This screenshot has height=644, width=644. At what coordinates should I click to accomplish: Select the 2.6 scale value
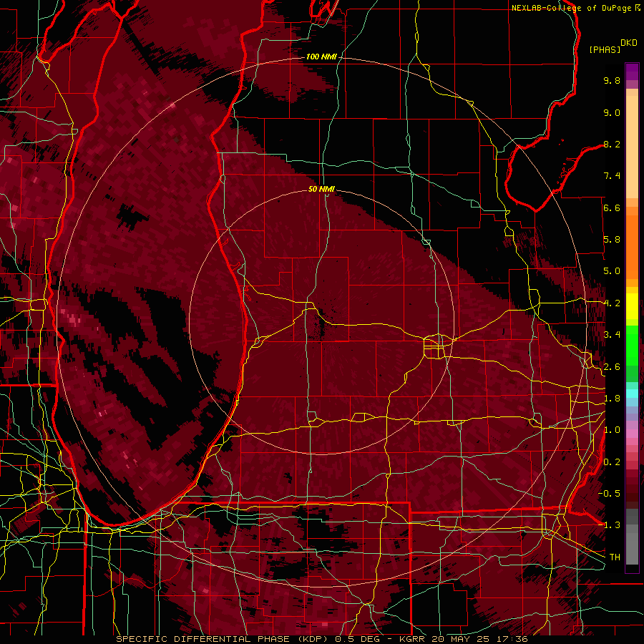(x=612, y=367)
